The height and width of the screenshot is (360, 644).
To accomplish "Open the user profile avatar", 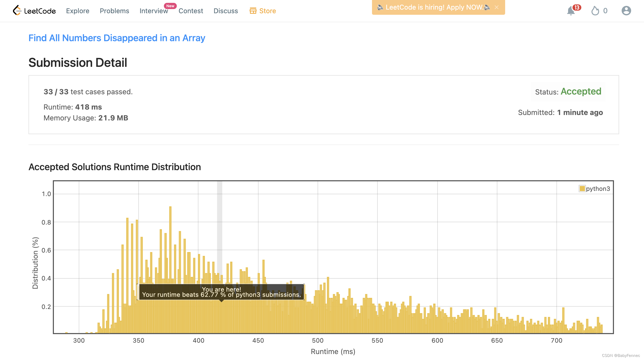I will (x=626, y=11).
